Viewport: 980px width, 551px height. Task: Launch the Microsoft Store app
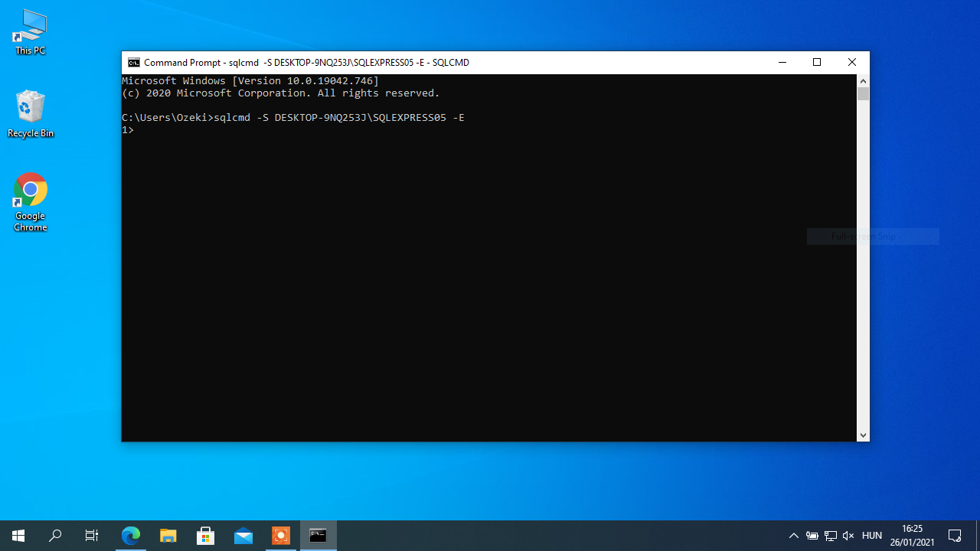point(205,535)
